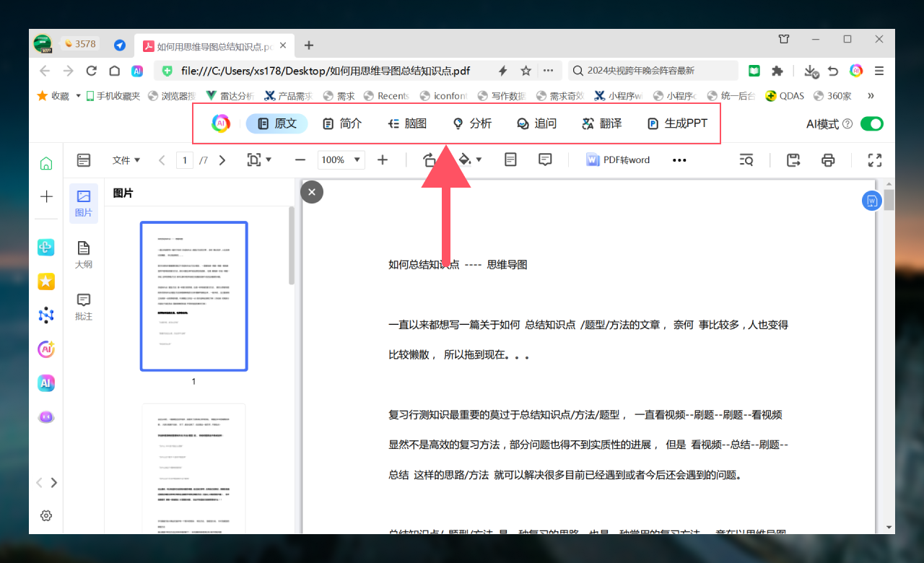The image size is (924, 563).
Task: Open the 大纲 outline panel
Action: click(84, 255)
